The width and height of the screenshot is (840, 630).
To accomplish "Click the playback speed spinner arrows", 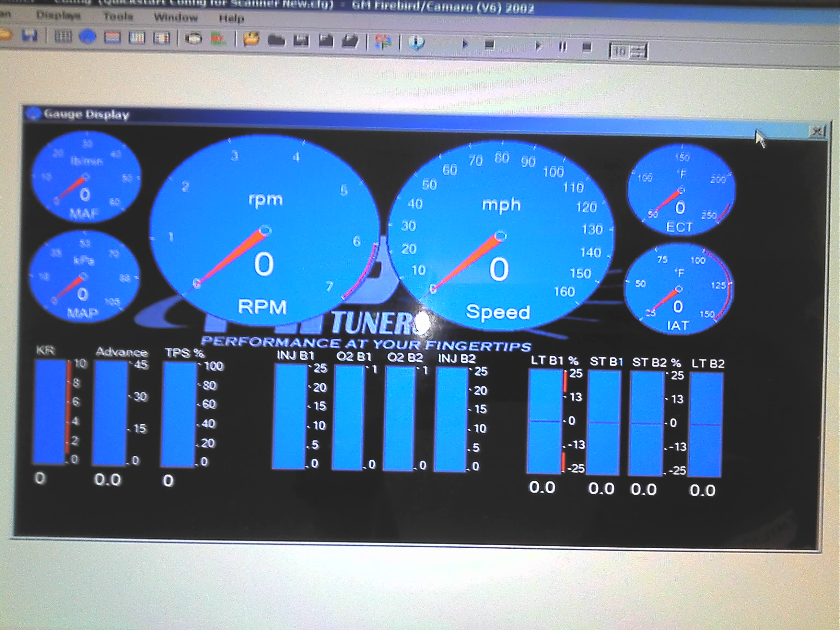I will coord(639,51).
